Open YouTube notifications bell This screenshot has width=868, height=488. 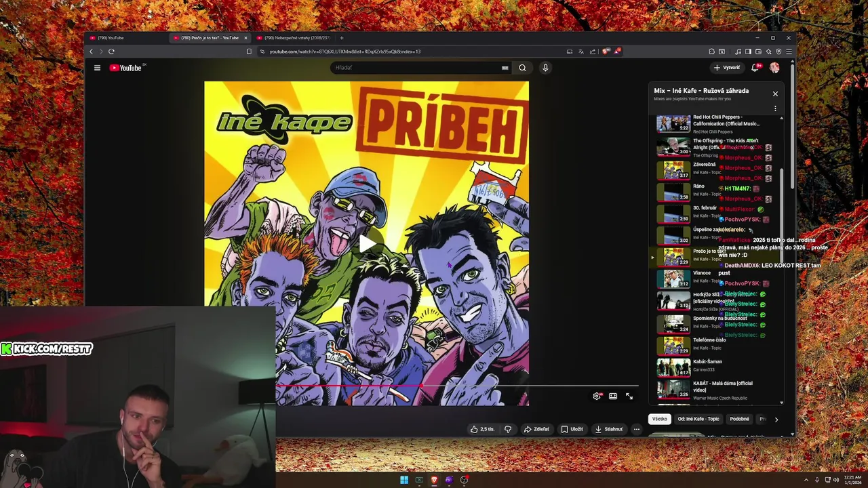click(755, 68)
